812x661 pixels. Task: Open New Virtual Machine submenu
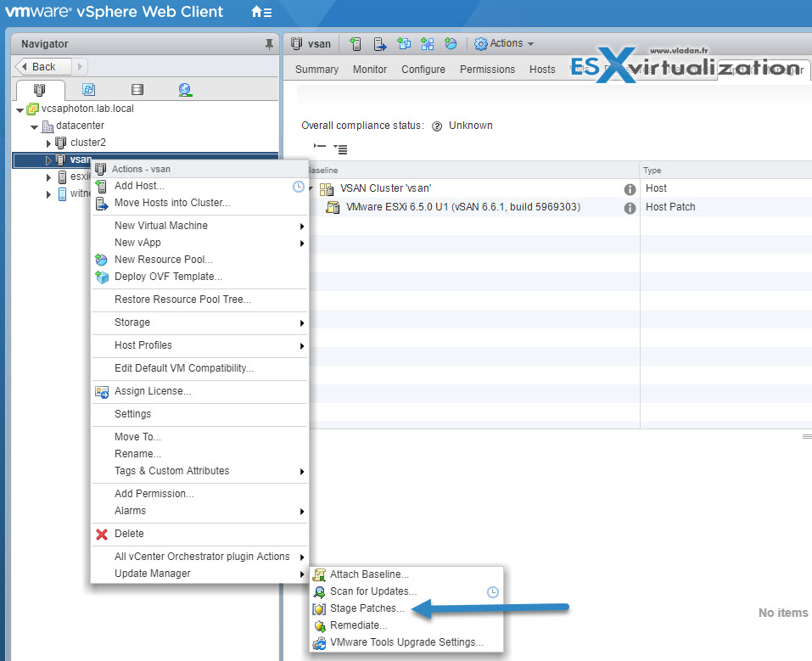click(200, 226)
